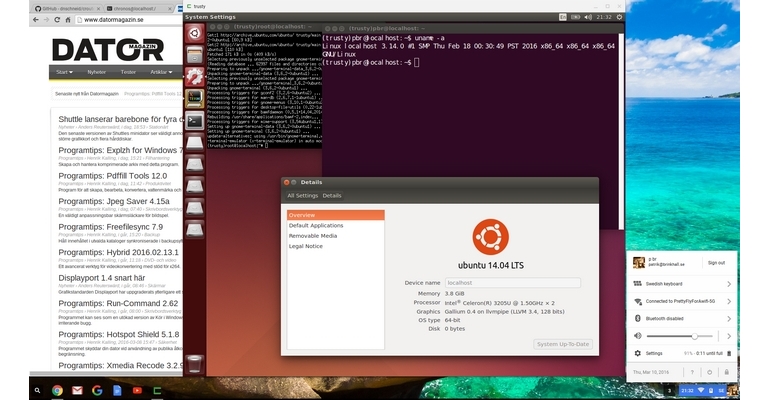Click the Datormagazin logo
770x400 pixels.
(108, 49)
